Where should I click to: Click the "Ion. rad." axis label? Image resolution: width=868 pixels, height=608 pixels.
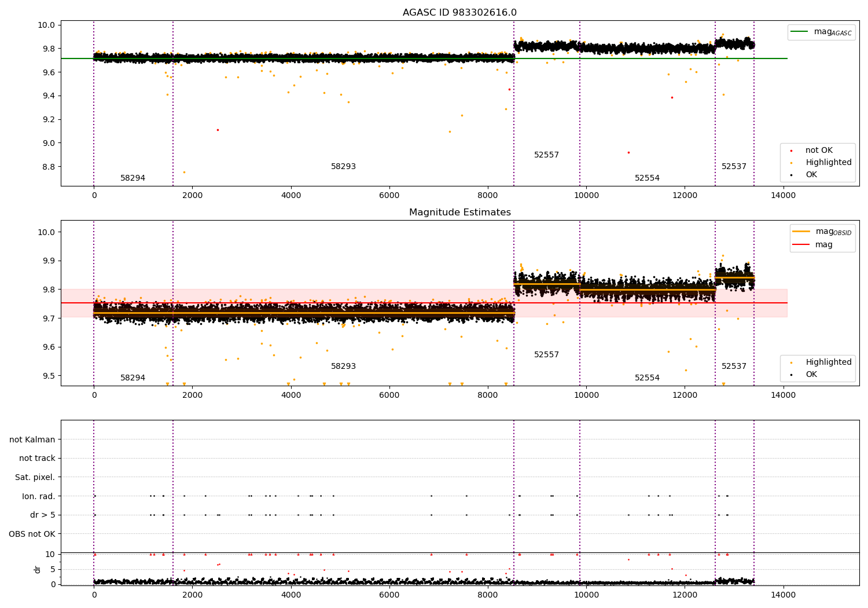(39, 496)
